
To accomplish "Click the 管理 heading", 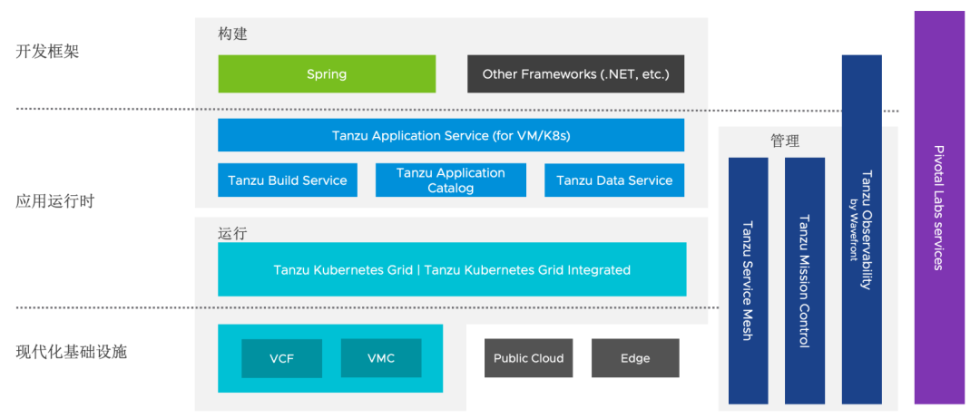I will [x=785, y=141].
